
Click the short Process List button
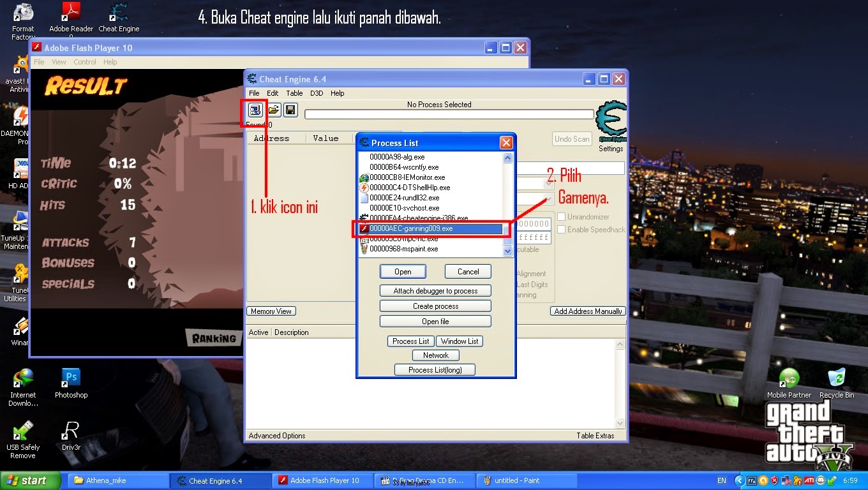(411, 341)
